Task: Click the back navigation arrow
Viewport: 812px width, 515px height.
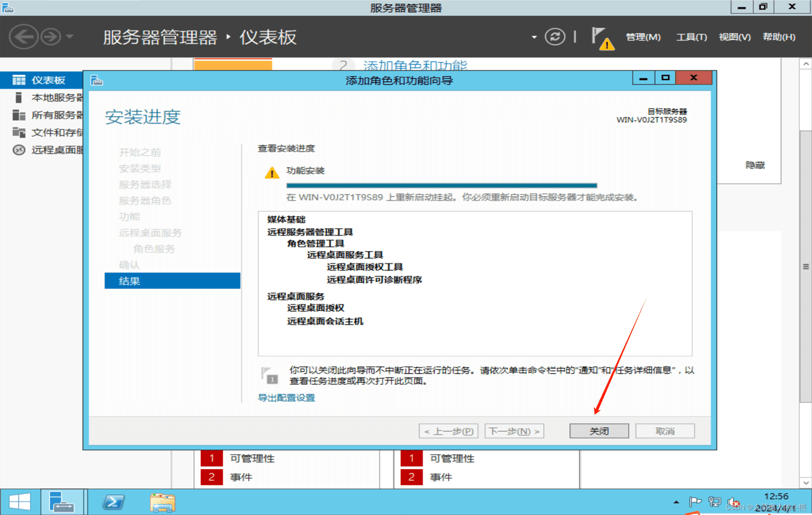Action: pos(24,37)
